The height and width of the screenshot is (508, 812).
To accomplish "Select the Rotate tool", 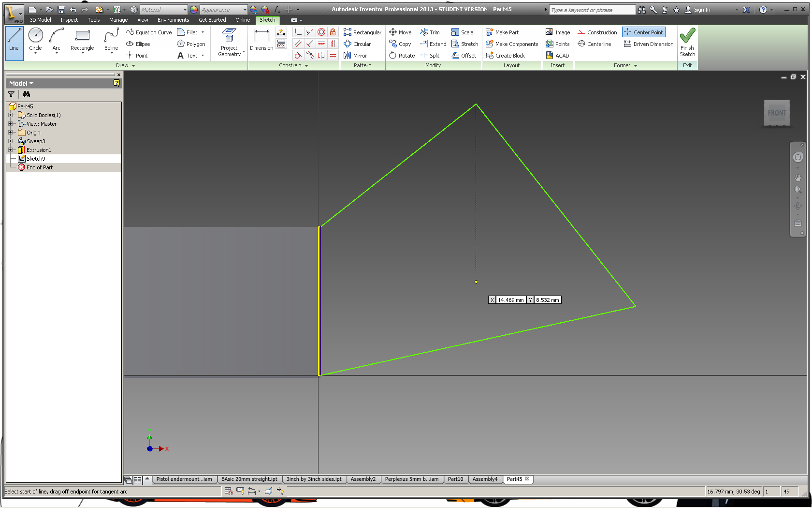I will tap(402, 56).
